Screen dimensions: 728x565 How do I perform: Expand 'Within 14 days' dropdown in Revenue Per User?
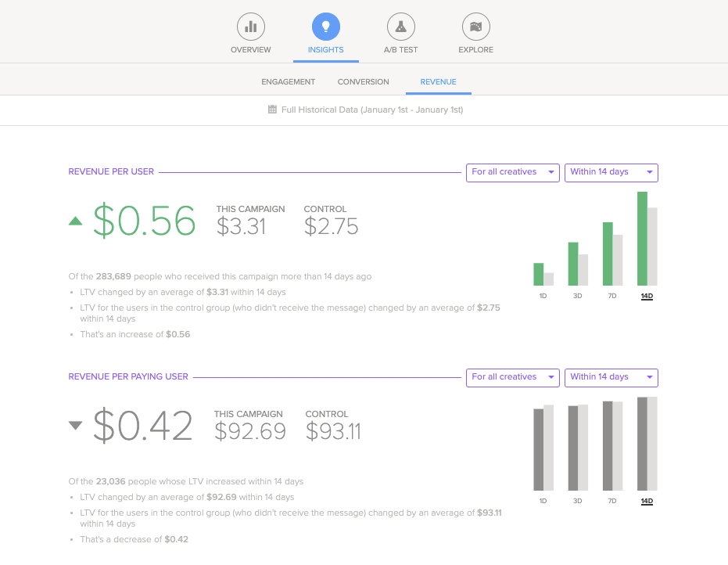click(611, 172)
